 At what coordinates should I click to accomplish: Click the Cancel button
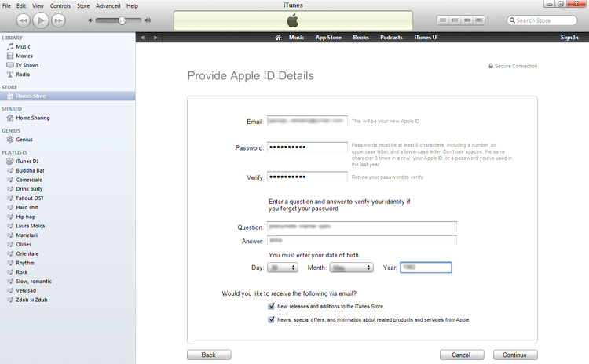pyautogui.click(x=462, y=355)
